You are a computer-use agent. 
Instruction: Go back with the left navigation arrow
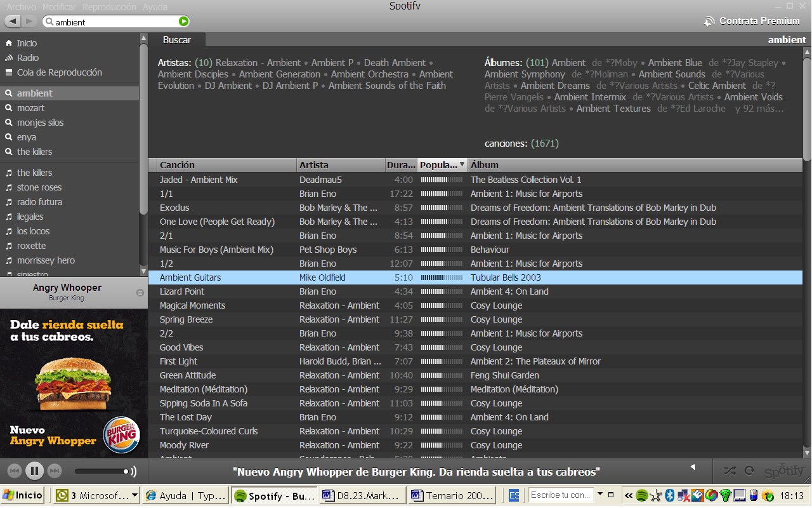click(x=13, y=22)
